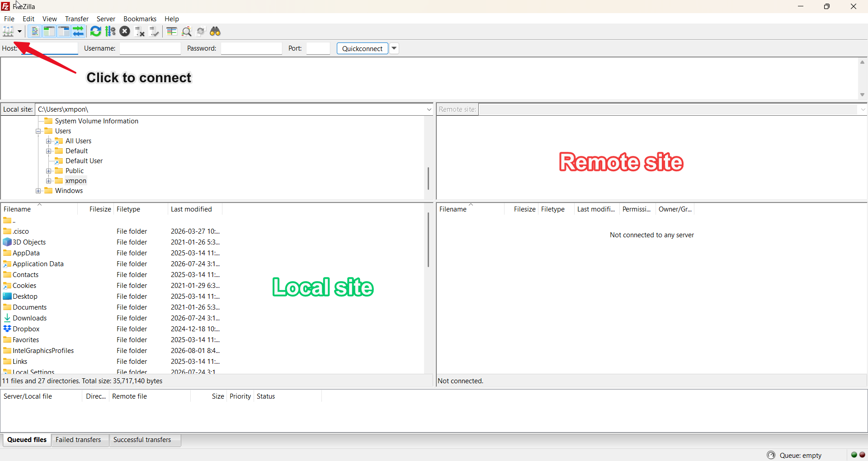Focus the Port input field
The image size is (868, 461).
318,48
